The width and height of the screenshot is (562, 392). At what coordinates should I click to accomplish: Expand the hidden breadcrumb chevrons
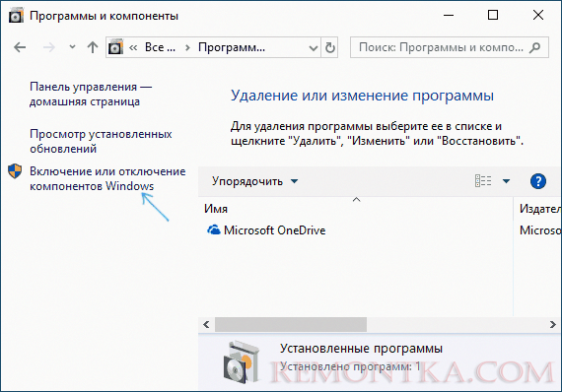133,47
